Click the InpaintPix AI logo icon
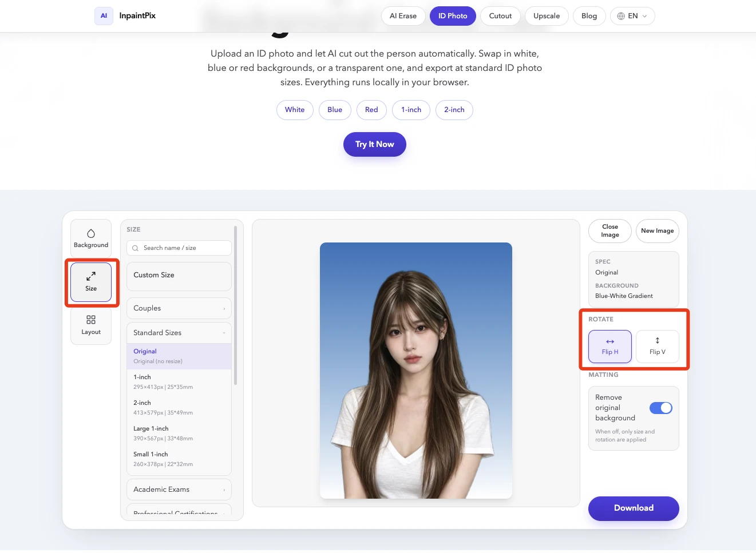 pyautogui.click(x=104, y=16)
